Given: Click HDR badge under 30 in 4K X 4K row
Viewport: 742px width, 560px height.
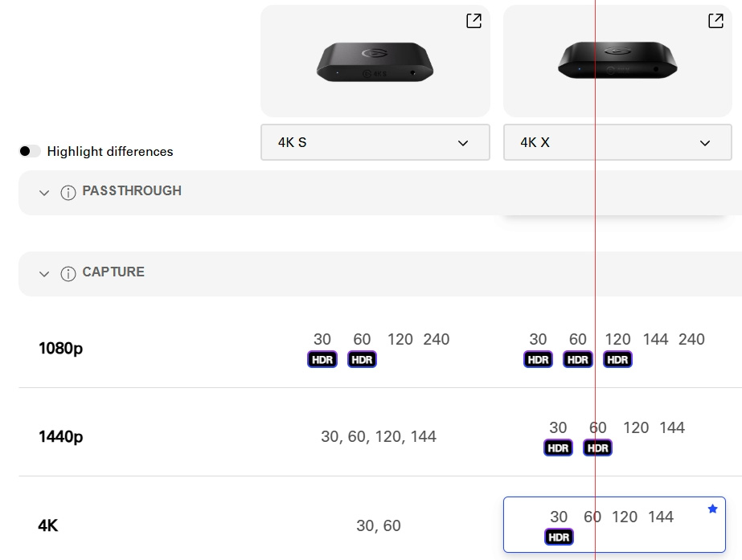Looking at the screenshot, I should 559,538.
